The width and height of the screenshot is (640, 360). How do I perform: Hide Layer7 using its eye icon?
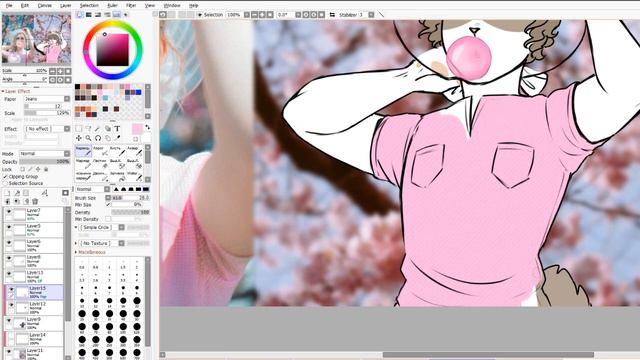coord(9,211)
